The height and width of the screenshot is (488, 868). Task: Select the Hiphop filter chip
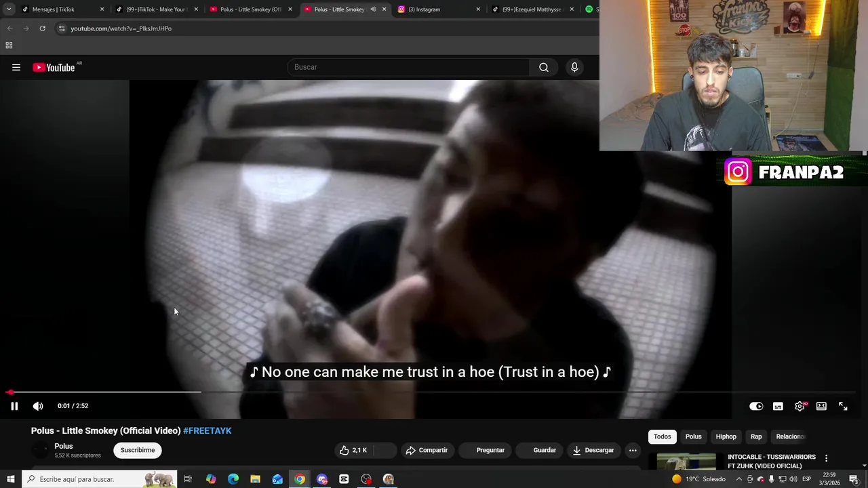point(726,436)
